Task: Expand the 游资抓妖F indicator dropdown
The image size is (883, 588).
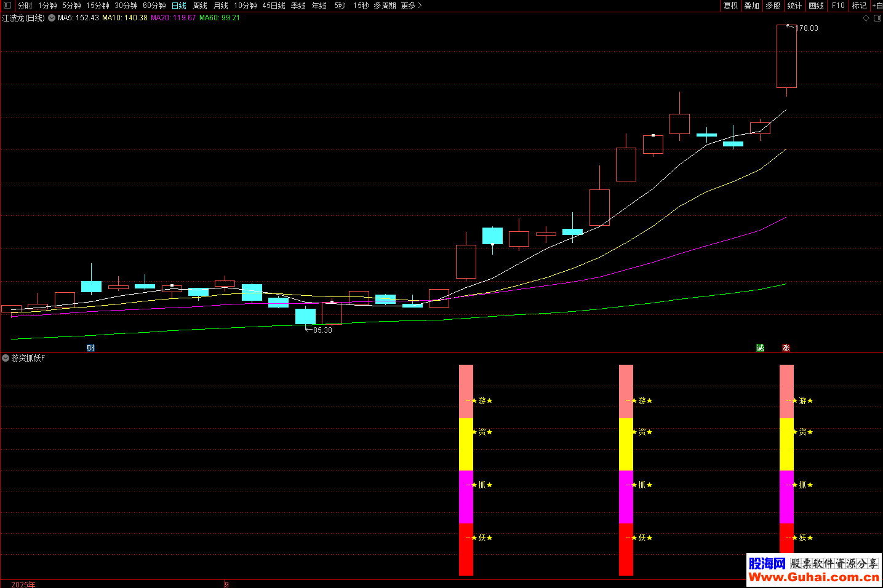Action: 6,358
